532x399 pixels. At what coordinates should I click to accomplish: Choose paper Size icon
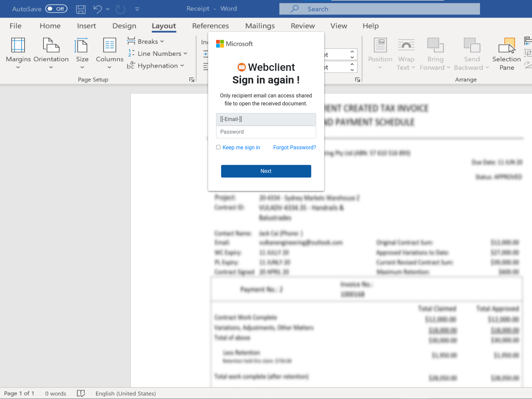click(x=81, y=45)
